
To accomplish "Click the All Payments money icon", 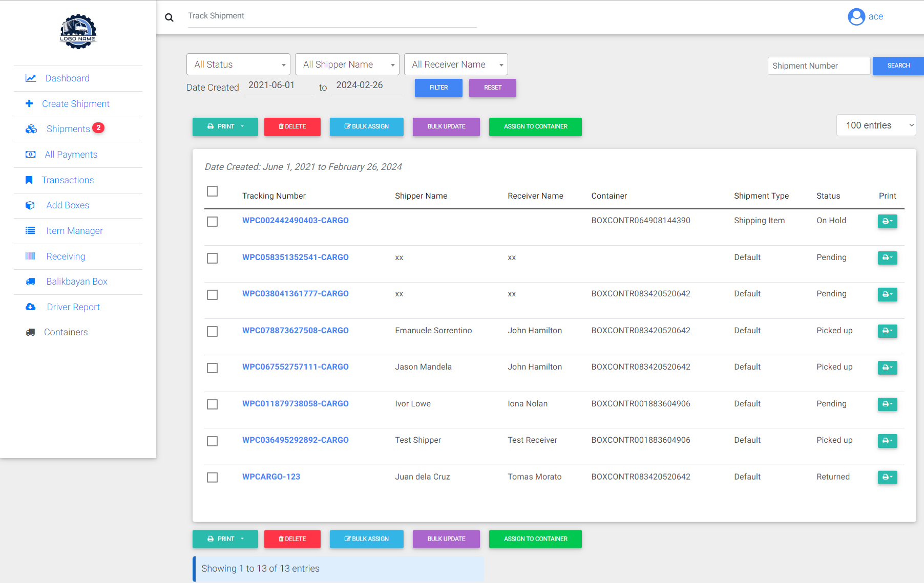I will [31, 155].
